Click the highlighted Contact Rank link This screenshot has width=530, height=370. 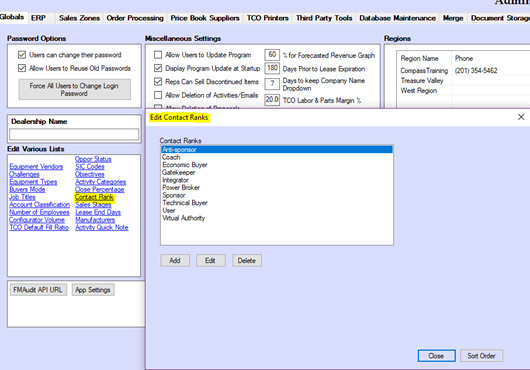coord(94,197)
